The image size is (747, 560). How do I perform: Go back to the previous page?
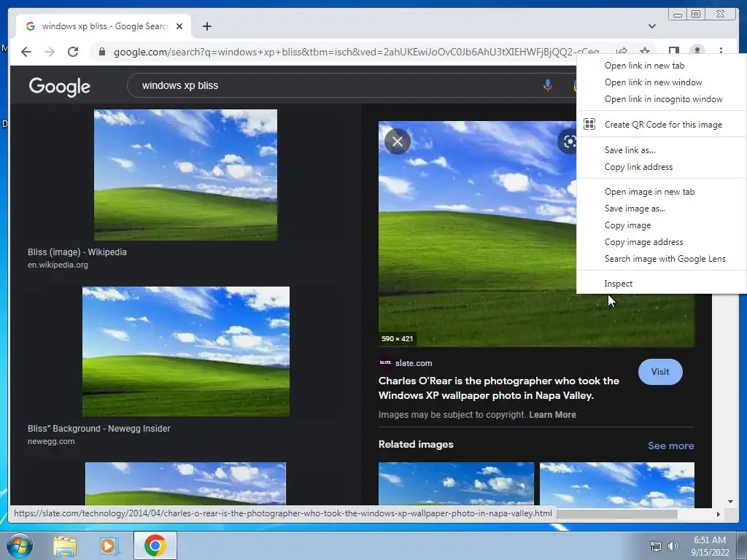[26, 52]
